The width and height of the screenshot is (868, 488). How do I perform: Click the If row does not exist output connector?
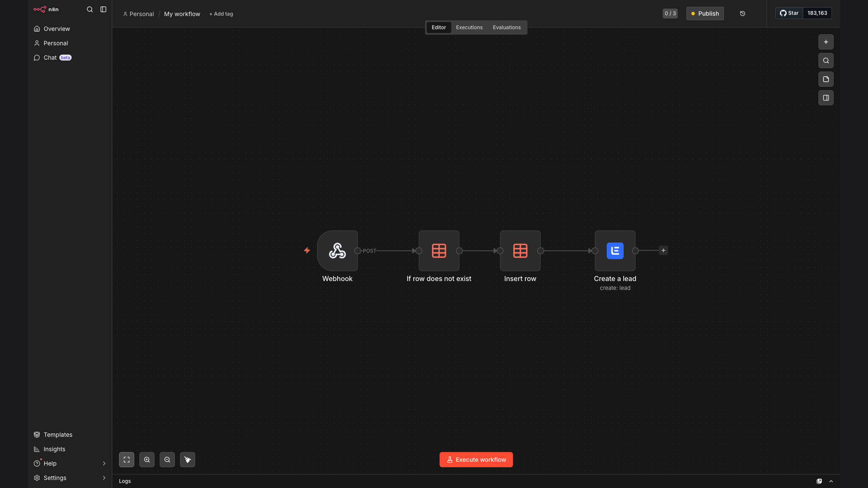tap(459, 251)
